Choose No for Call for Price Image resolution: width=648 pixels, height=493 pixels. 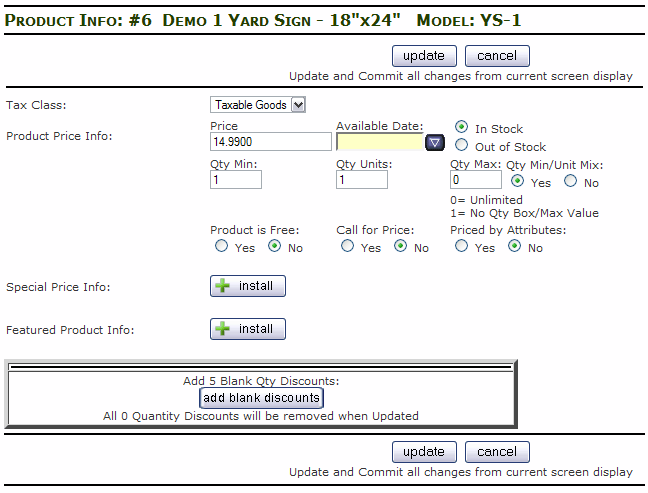(x=401, y=246)
